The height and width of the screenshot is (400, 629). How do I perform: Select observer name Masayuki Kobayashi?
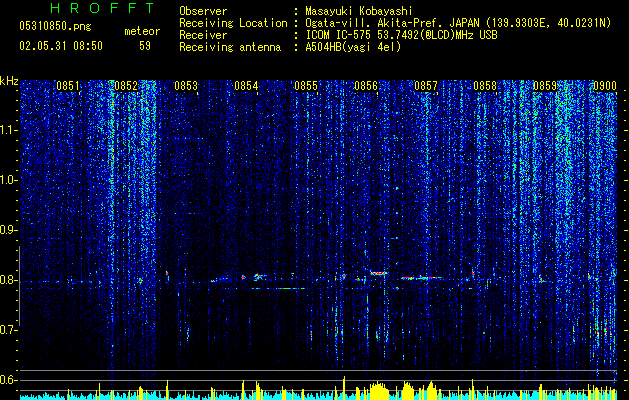point(359,11)
